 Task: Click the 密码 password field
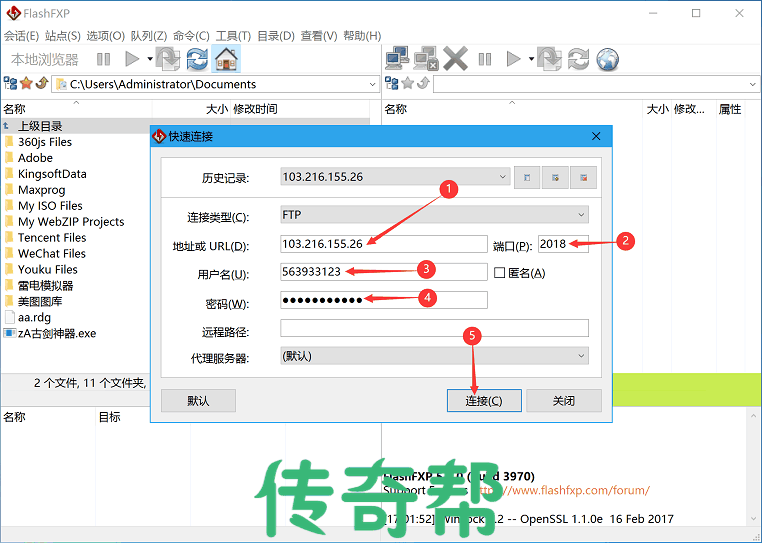coord(383,300)
